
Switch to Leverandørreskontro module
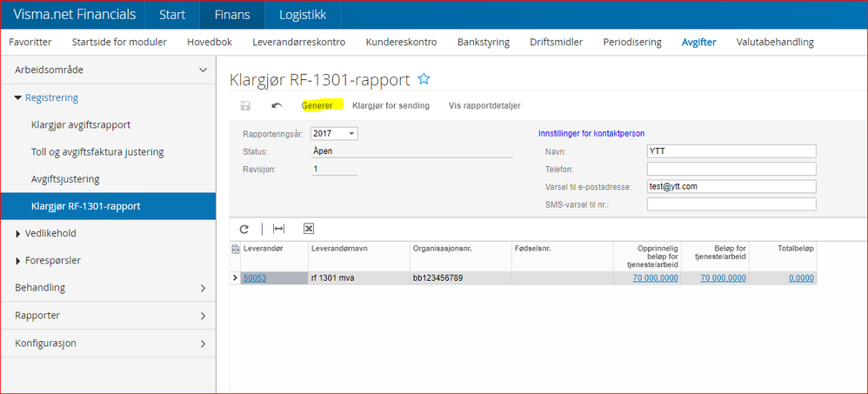[x=299, y=42]
